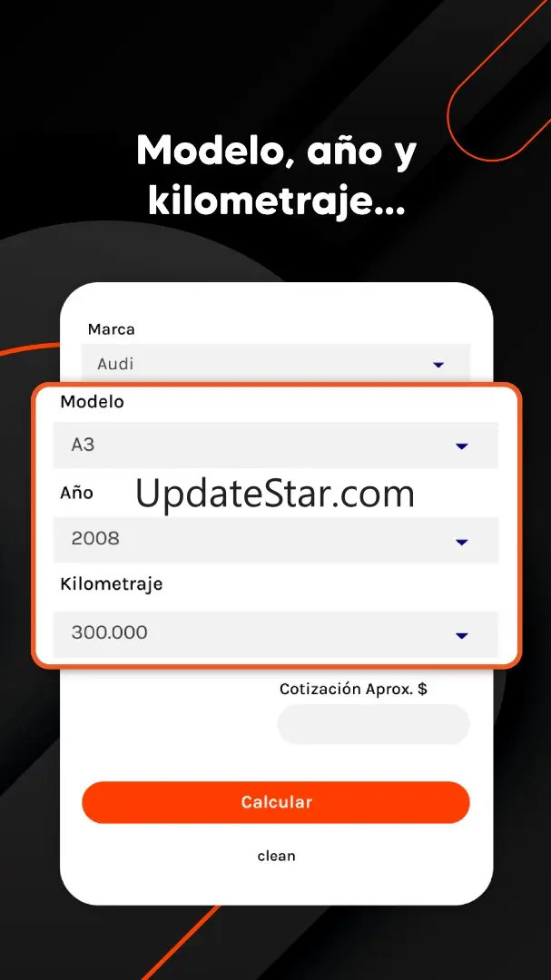Click the Kilometraje field label

pos(112,584)
